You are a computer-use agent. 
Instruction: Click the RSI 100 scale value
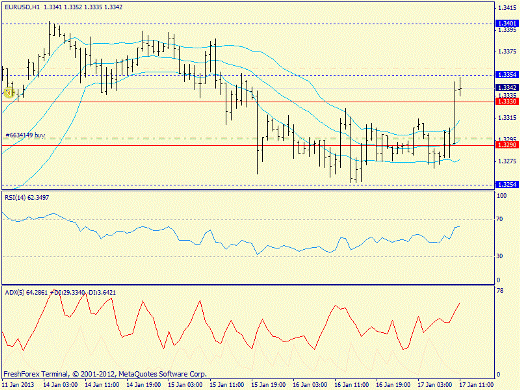[x=502, y=195]
